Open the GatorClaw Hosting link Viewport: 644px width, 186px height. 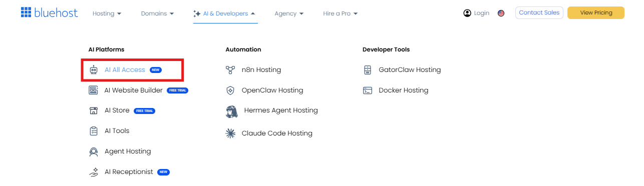[x=410, y=70]
